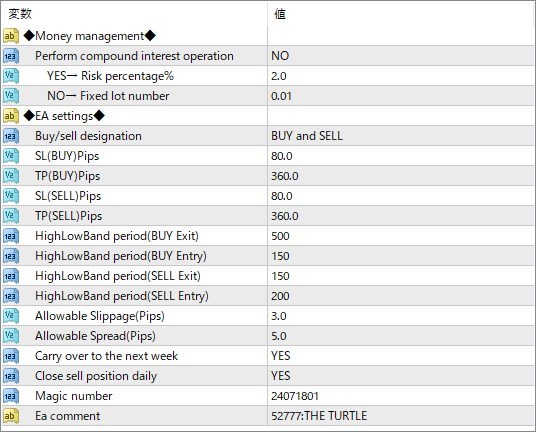Click the double-type icon beside Risk percentage%
Viewport: 536px width, 432px height.
pyautogui.click(x=11, y=76)
